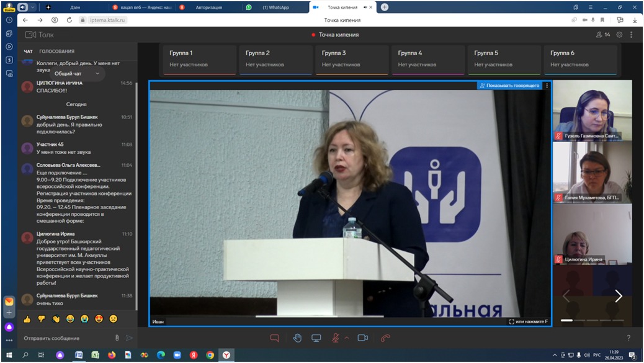Send the thumbs up emoji reaction
644x363 pixels.
coord(27,319)
